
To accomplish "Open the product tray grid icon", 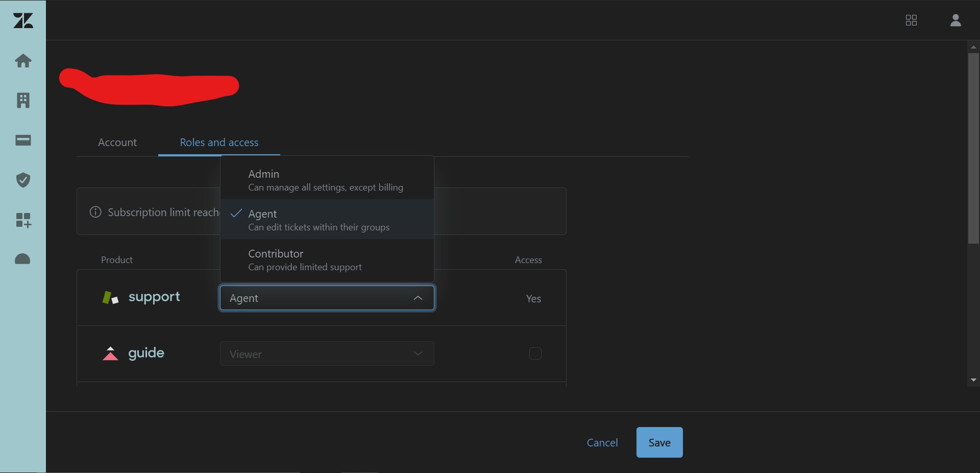I will [x=911, y=20].
